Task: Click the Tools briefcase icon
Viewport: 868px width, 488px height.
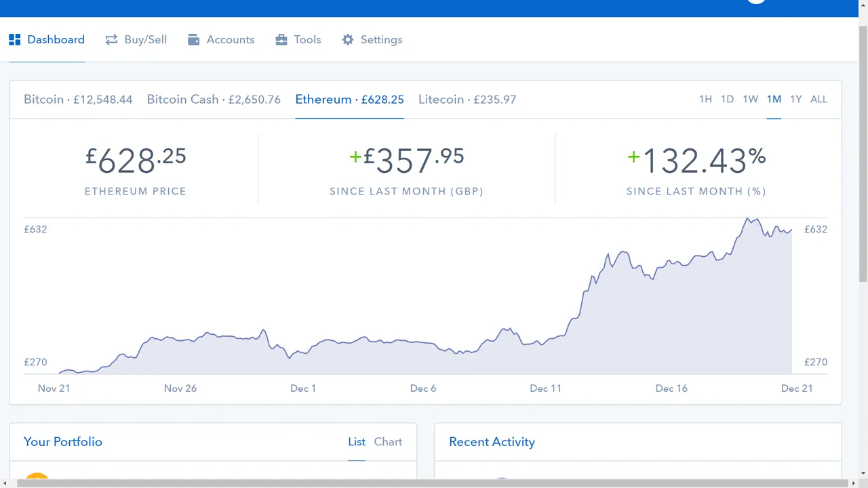Action: 281,40
